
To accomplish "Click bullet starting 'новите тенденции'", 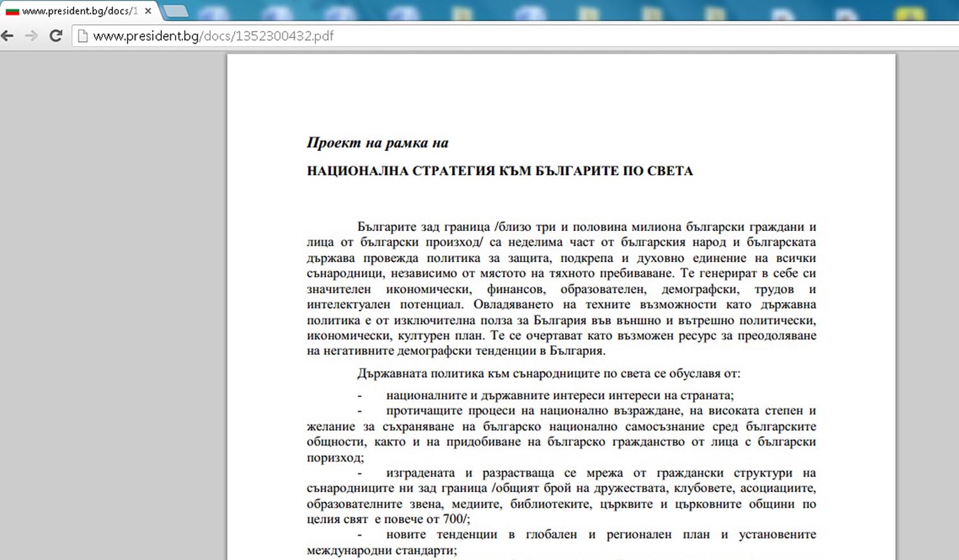I will point(600,534).
